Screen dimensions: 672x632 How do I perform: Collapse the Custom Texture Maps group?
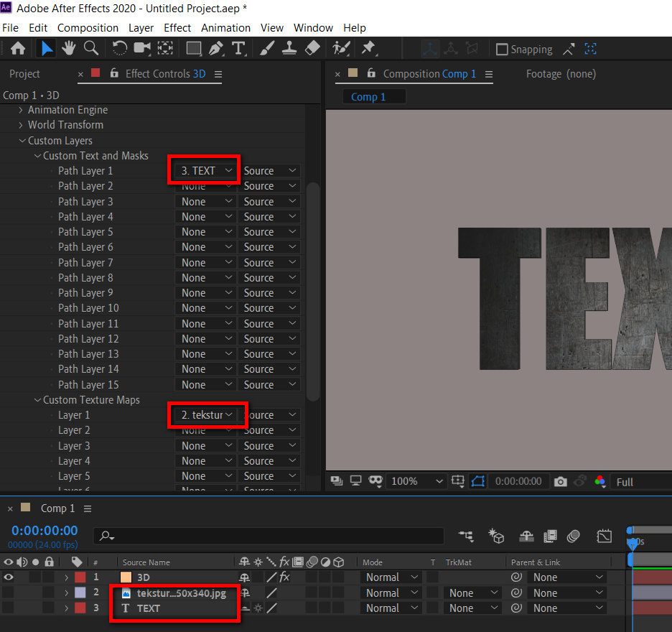pyautogui.click(x=38, y=400)
